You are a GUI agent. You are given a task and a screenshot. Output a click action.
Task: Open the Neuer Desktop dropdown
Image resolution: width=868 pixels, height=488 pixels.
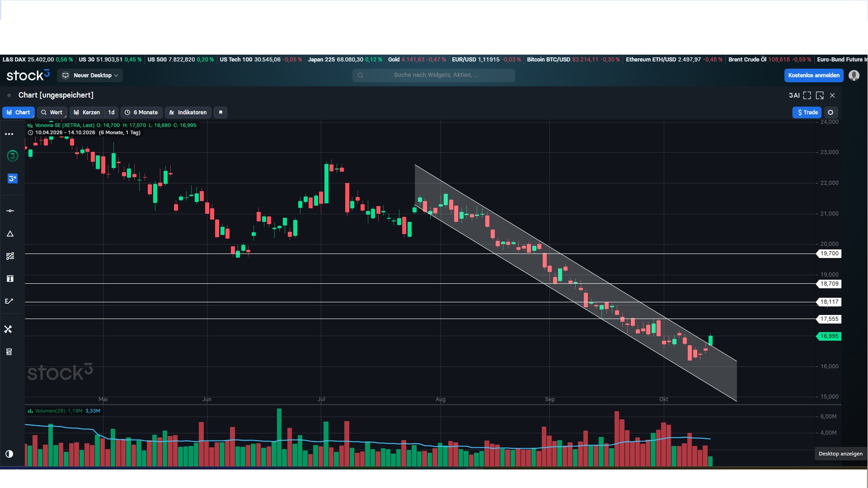click(x=90, y=75)
